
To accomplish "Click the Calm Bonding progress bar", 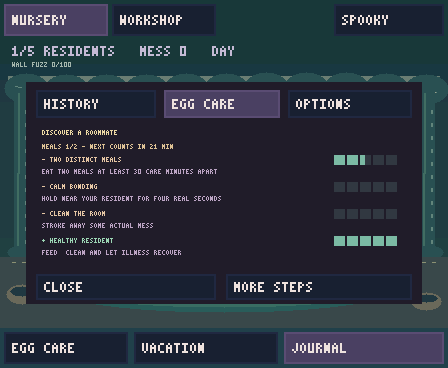I will point(365,187).
